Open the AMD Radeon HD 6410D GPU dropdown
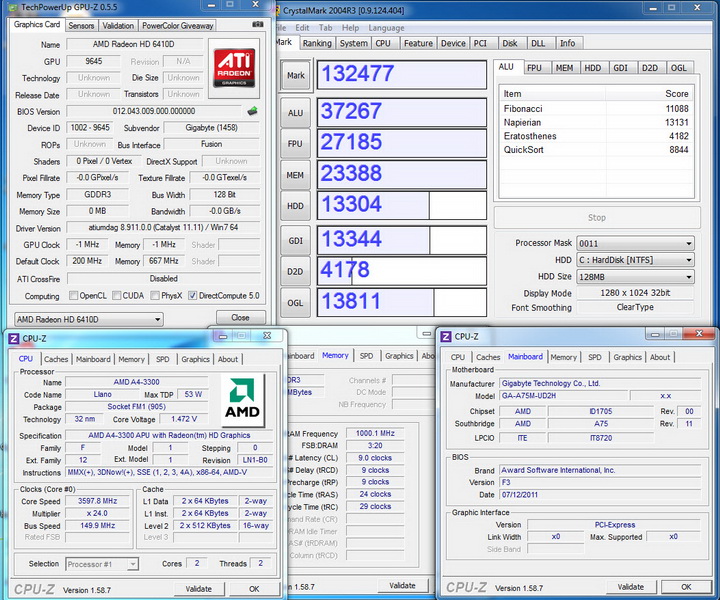720x600 pixels. tap(89, 319)
